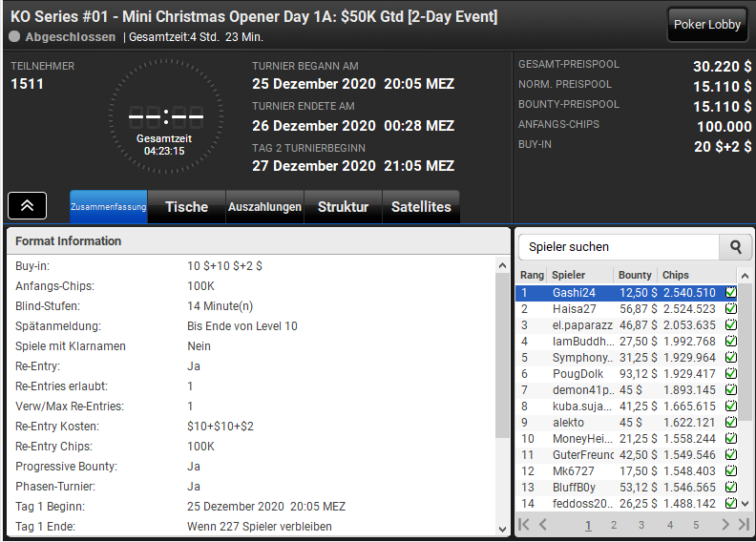Collapse the tournament header with the double-chevron button
Screen dimensions: 756x542
(28, 205)
